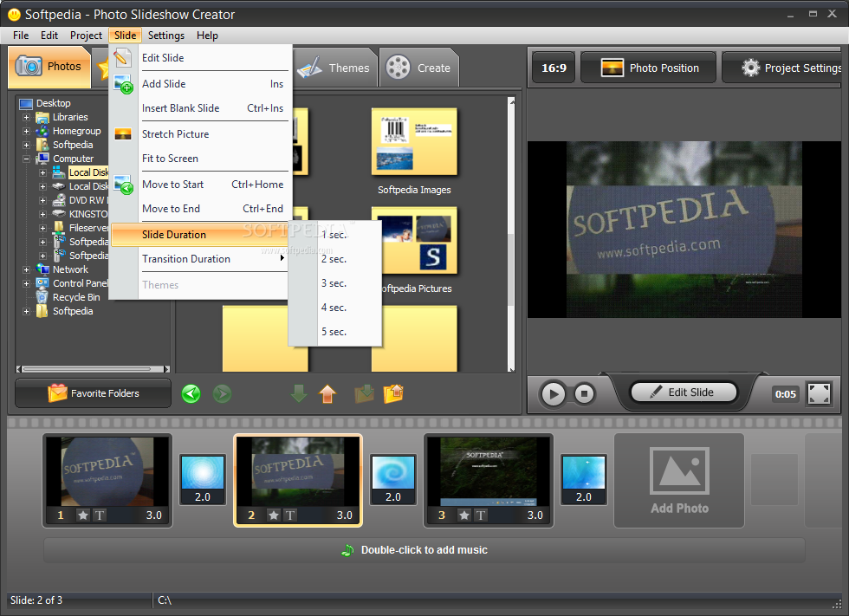849x616 pixels.
Task: Expand the Network tree node
Action: pyautogui.click(x=26, y=269)
